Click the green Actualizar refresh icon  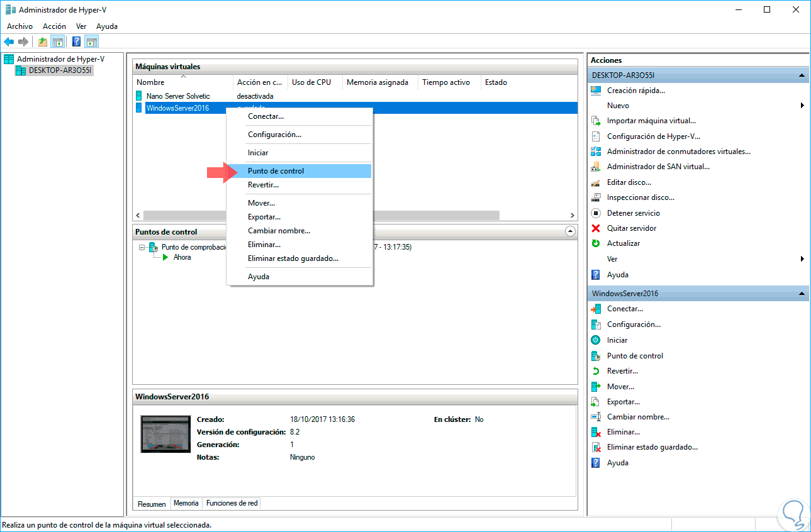(596, 243)
